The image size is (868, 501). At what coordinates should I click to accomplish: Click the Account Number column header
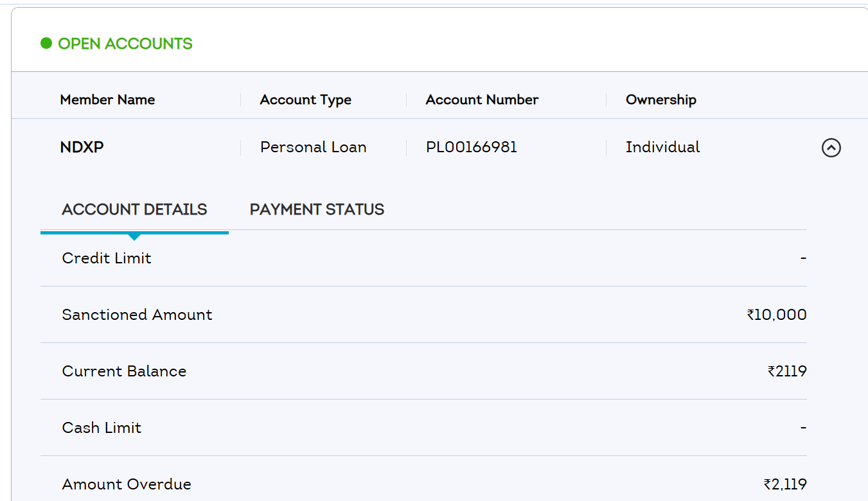pos(482,100)
